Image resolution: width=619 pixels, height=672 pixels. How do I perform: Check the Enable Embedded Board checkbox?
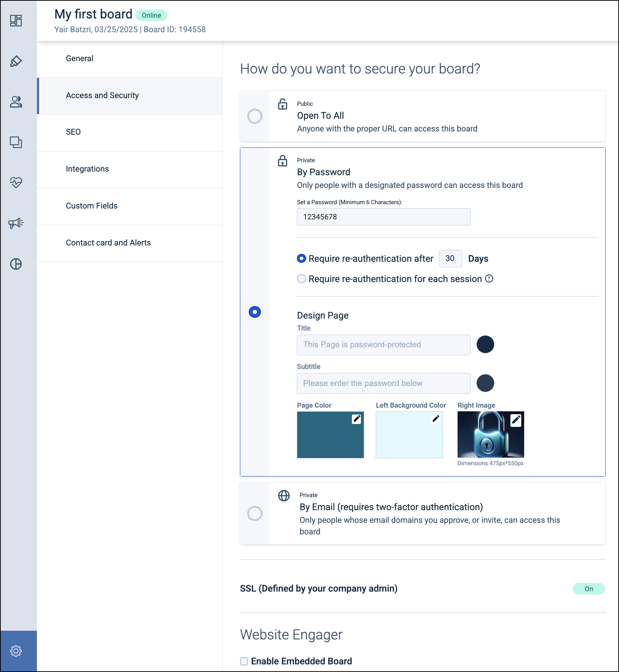point(244,661)
